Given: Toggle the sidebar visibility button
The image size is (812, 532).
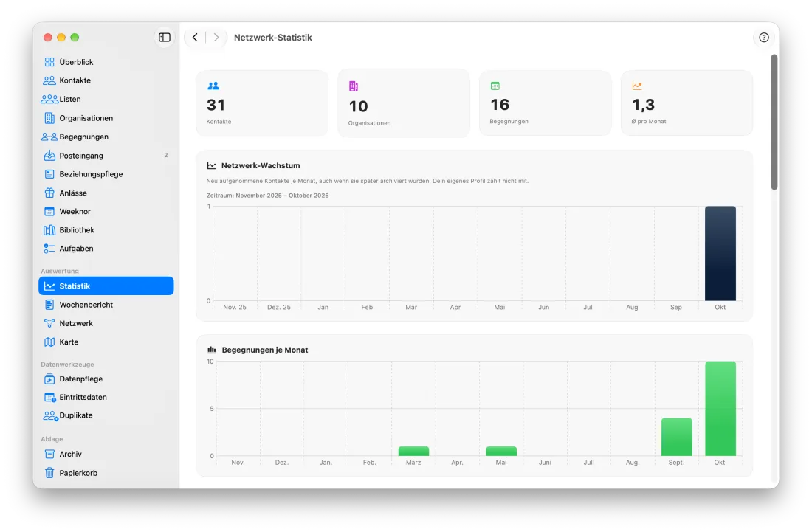Looking at the screenshot, I should coord(164,37).
